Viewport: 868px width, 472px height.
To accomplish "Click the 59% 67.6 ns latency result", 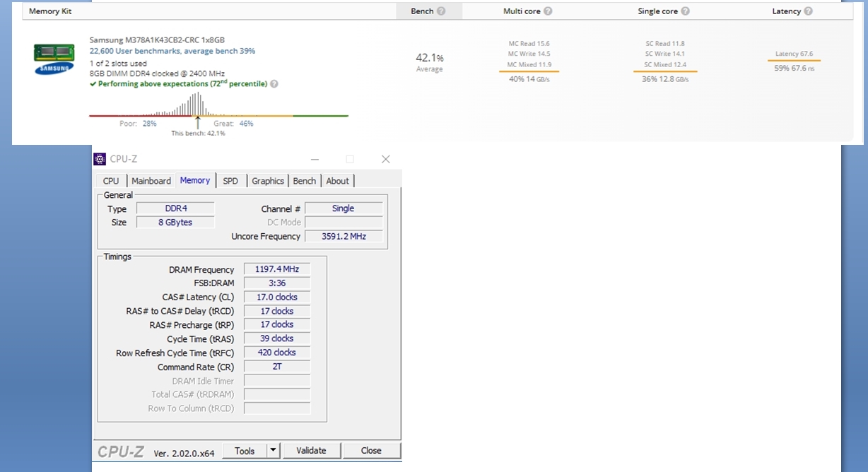I will 794,69.
